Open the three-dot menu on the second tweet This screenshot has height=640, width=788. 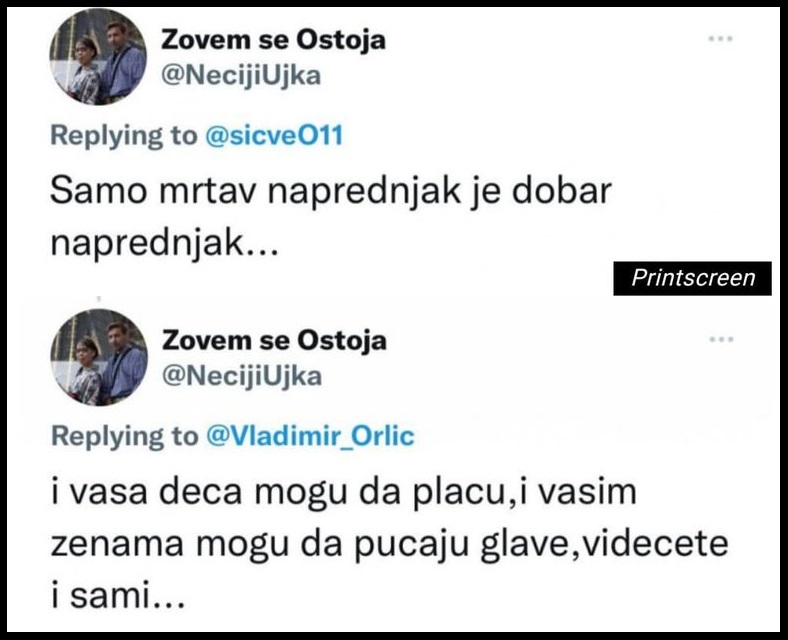[720, 339]
